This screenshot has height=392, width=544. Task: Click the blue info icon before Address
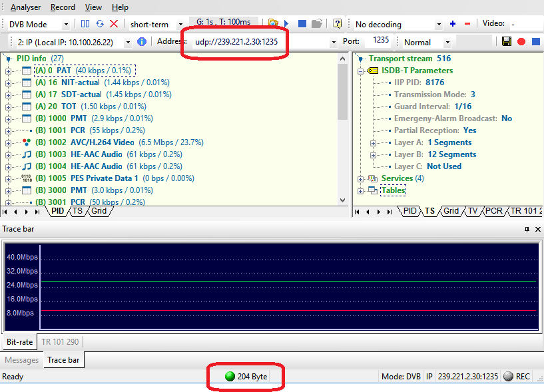click(142, 42)
